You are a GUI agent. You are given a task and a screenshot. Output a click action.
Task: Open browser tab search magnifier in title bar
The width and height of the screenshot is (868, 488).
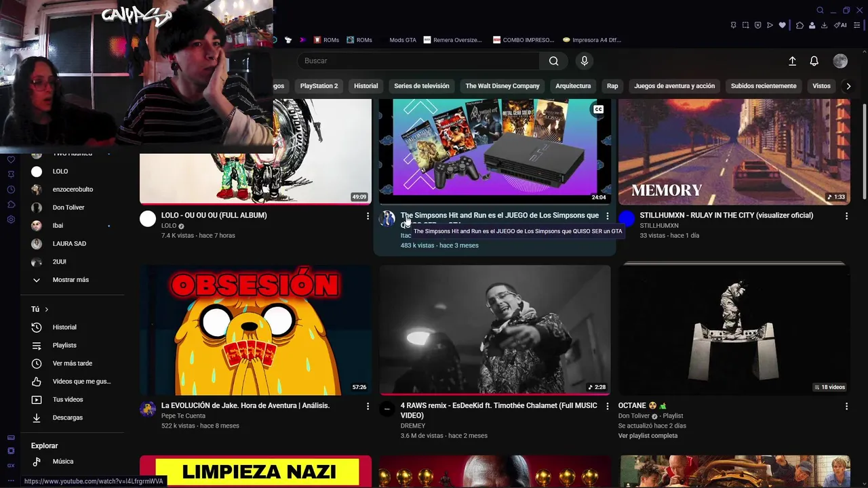[x=820, y=10]
